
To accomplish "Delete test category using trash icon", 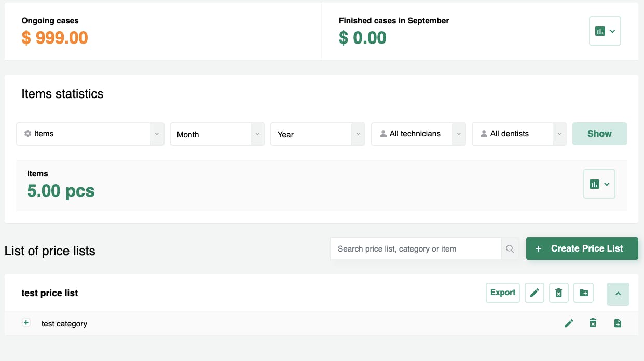I will pyautogui.click(x=593, y=324).
